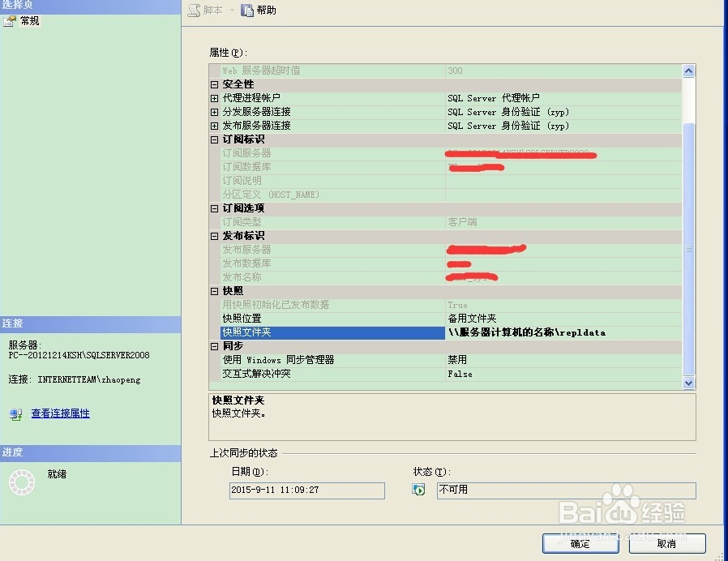
Task: Expand the 代理进程帐户 row
Action: pyautogui.click(x=214, y=98)
